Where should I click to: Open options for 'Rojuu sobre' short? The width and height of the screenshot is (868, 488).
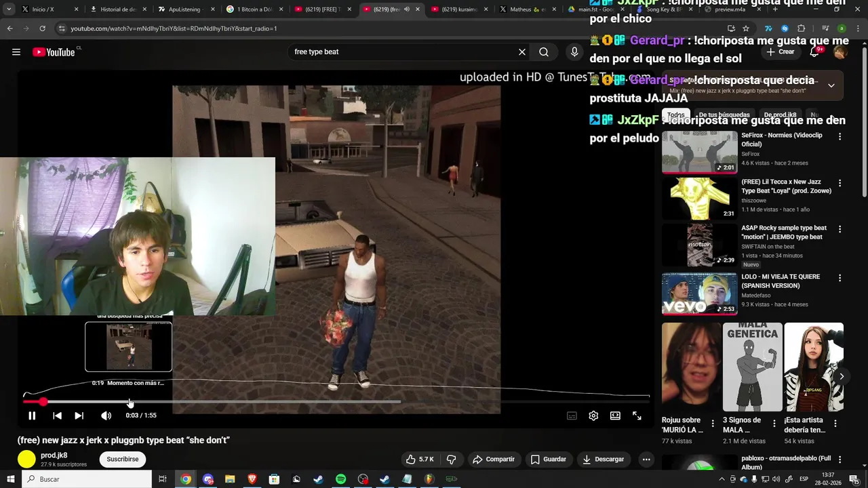[x=713, y=424]
